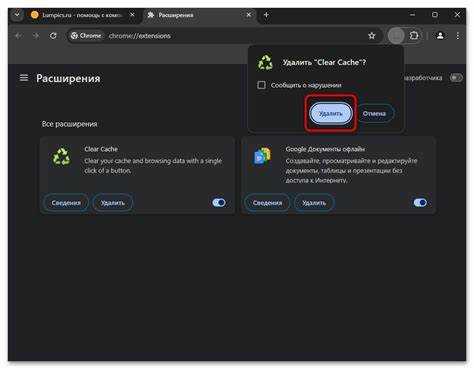Open the Chrome three-dot menu
The width and height of the screenshot is (474, 369).
point(458,36)
